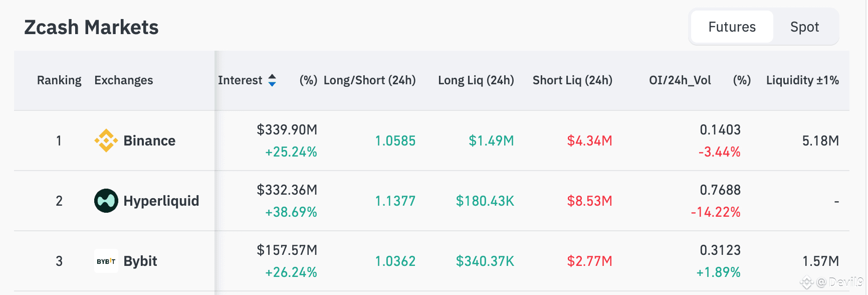This screenshot has height=295, width=868.
Task: Click the Binance exchange logo icon
Action: [x=106, y=140]
